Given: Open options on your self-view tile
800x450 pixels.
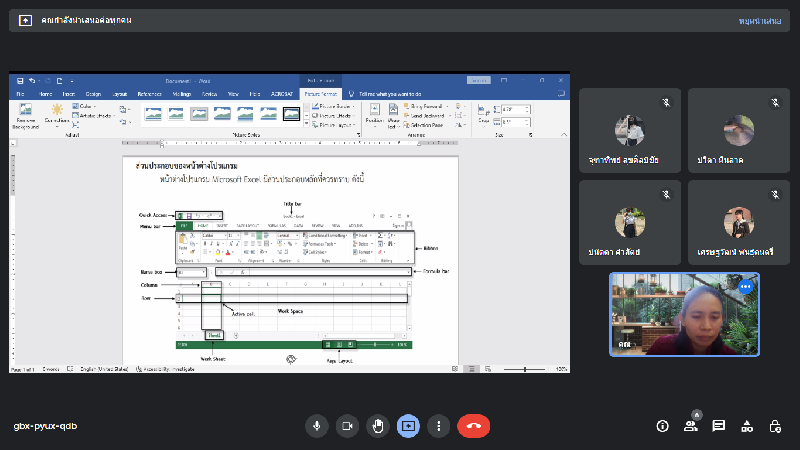Looking at the screenshot, I should coord(745,286).
